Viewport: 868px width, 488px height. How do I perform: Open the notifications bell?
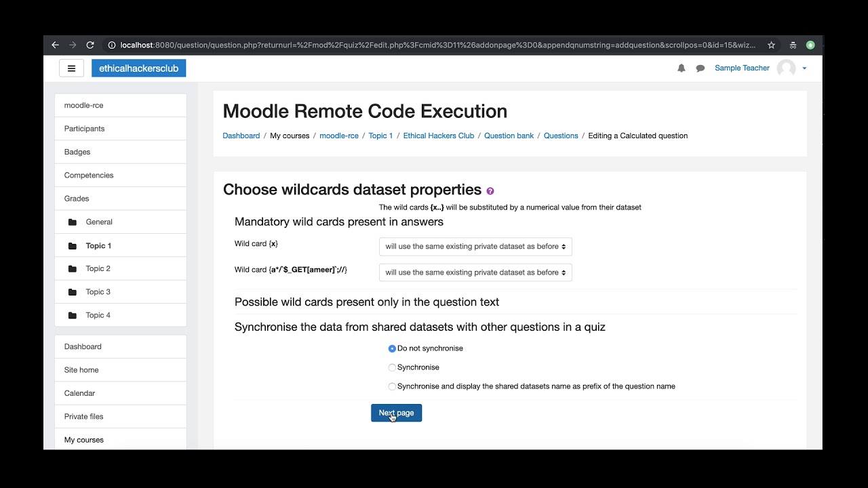pyautogui.click(x=681, y=68)
